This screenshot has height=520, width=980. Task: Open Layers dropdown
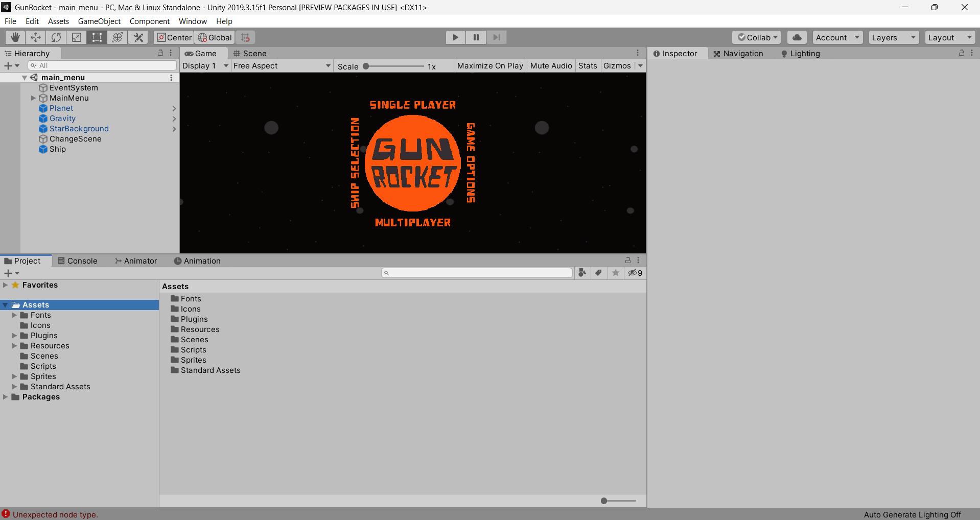(x=894, y=37)
